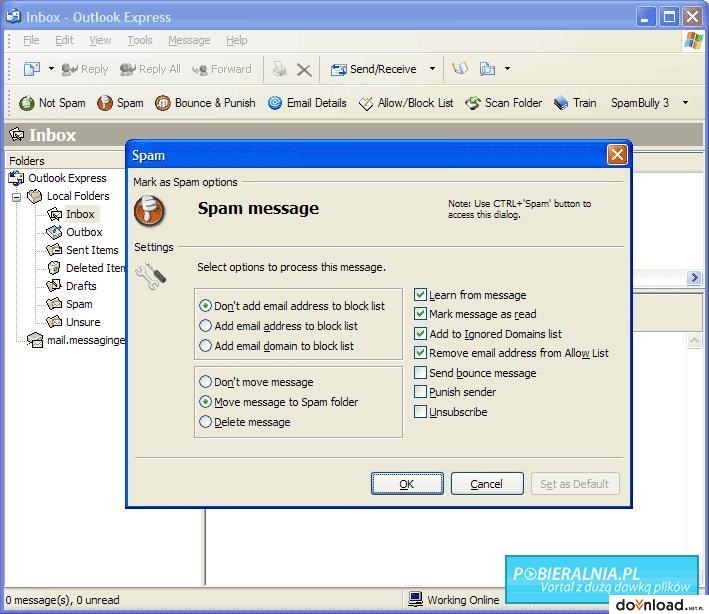Screen dimensions: 709x614
Task: Select the Outlook Express root node
Action: click(x=67, y=178)
